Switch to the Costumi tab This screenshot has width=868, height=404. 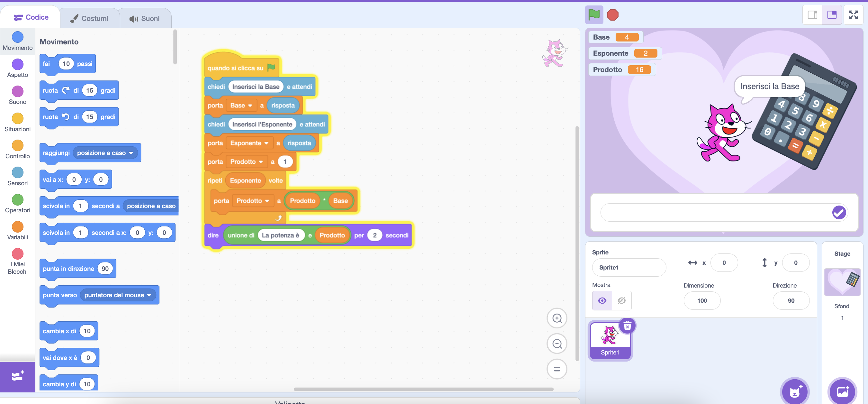tap(89, 19)
